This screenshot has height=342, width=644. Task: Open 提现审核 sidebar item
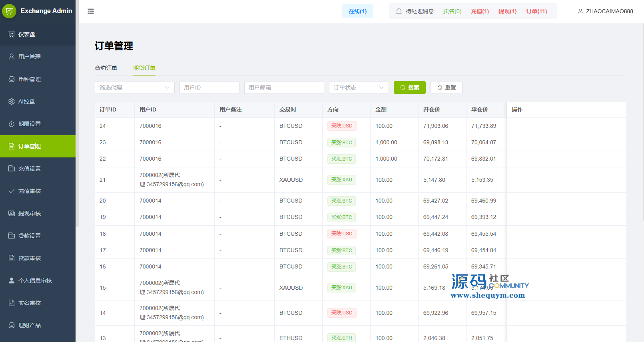click(30, 213)
